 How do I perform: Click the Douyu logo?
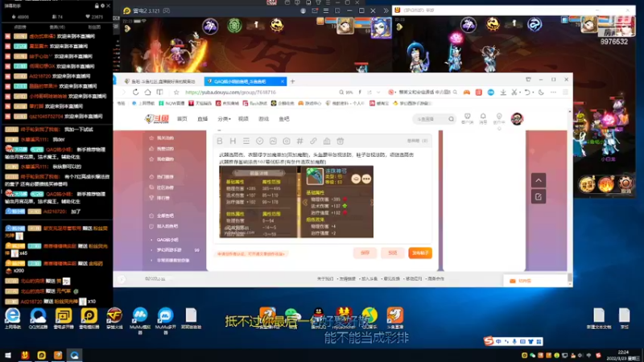pyautogui.click(x=157, y=119)
